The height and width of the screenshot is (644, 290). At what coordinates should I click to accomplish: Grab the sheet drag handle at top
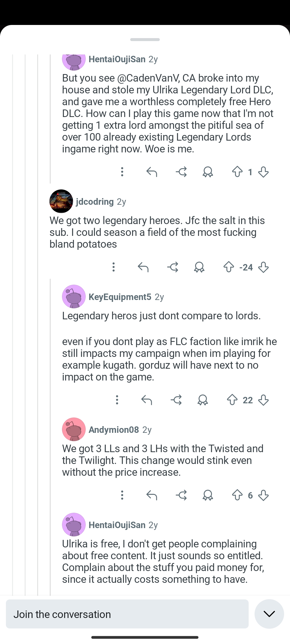tap(145, 39)
